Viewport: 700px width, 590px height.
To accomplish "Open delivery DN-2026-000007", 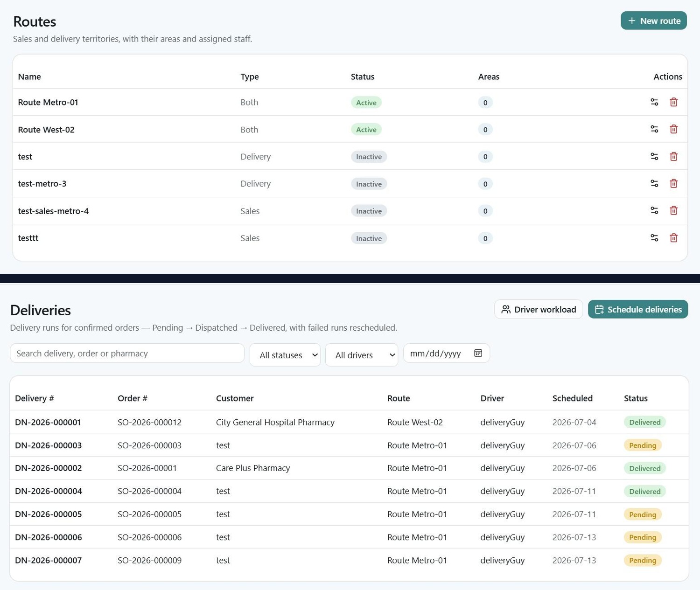I will click(49, 560).
